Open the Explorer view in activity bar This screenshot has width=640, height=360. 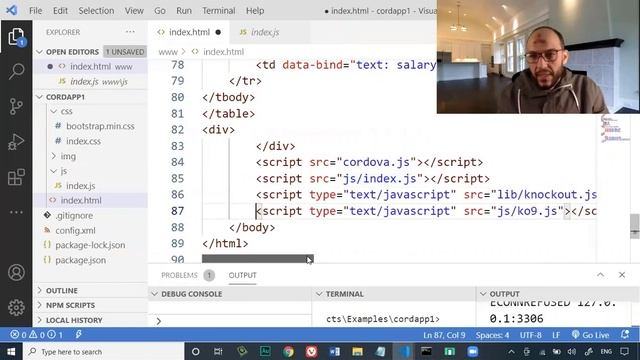click(16, 37)
